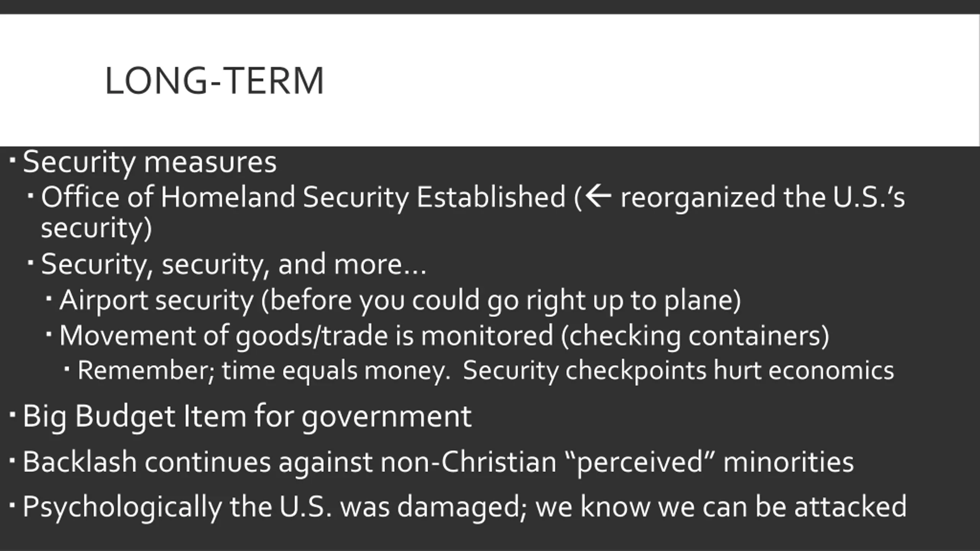The image size is (980, 551).
Task: Select "Office of Homeland Security Established" text
Action: click(303, 197)
